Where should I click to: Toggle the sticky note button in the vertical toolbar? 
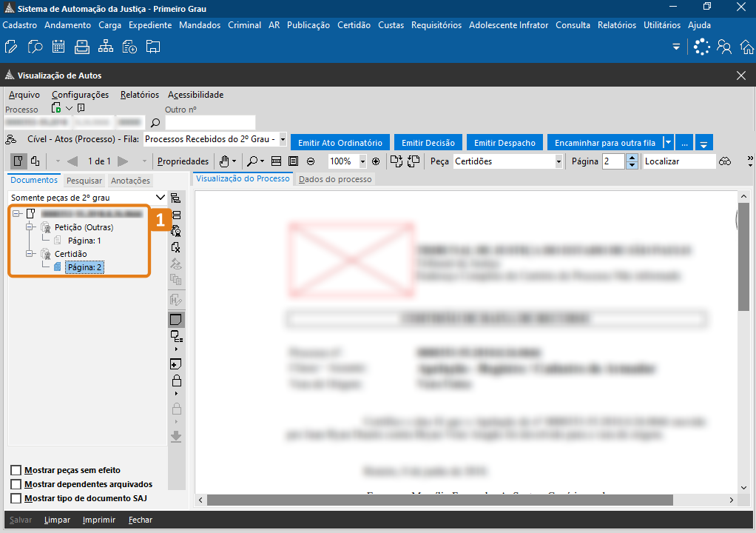pos(176,319)
